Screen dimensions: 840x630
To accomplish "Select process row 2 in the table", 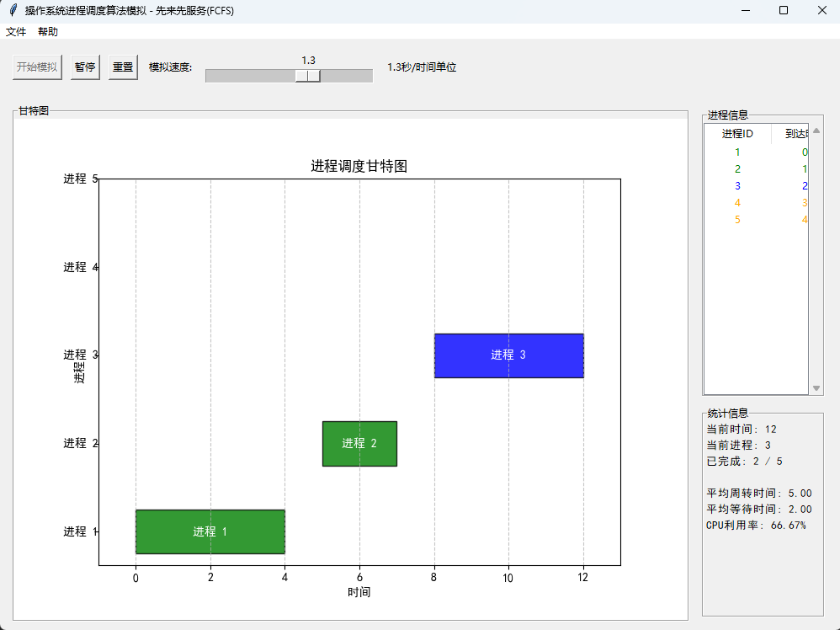I will 756,169.
